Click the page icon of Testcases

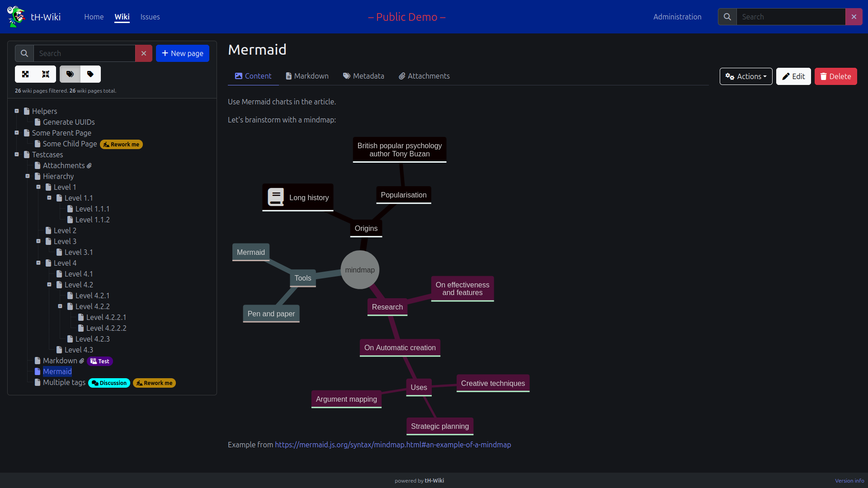point(27,155)
